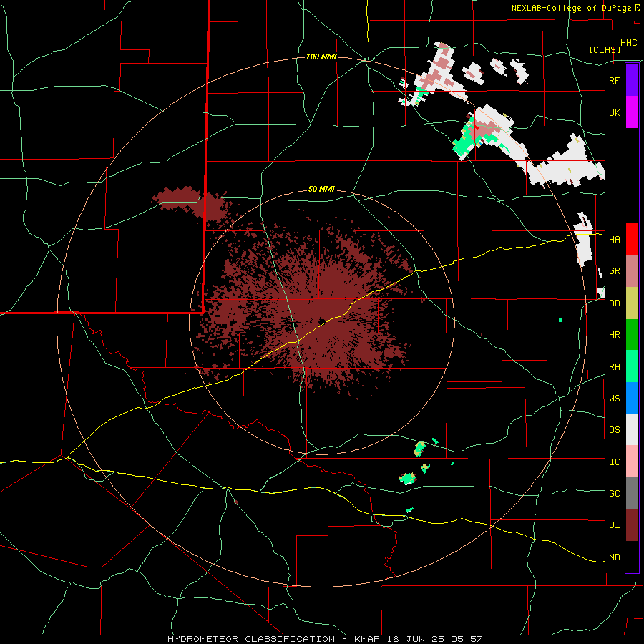This screenshot has width=644, height=644.
Task: Click the 'HR' legend label
Action: (x=614, y=335)
